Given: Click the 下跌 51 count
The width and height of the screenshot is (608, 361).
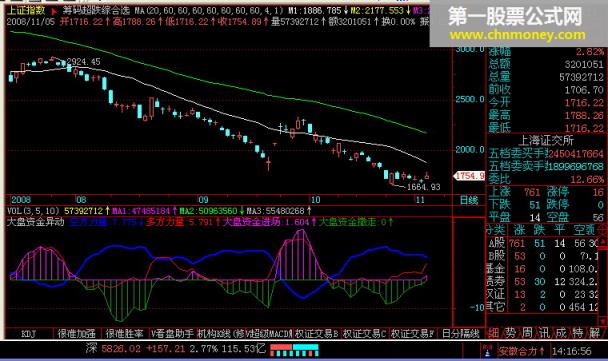Looking at the screenshot, I should coord(535,205).
